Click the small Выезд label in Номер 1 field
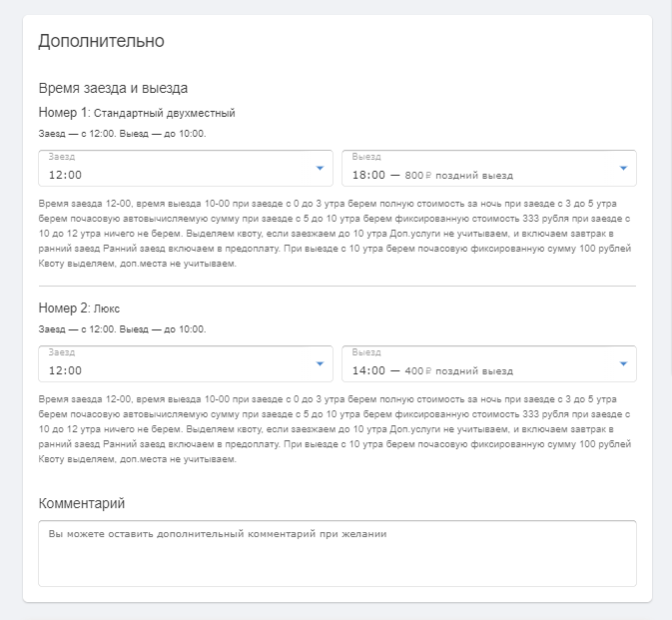Viewport: 672px width, 620px height. [x=366, y=157]
